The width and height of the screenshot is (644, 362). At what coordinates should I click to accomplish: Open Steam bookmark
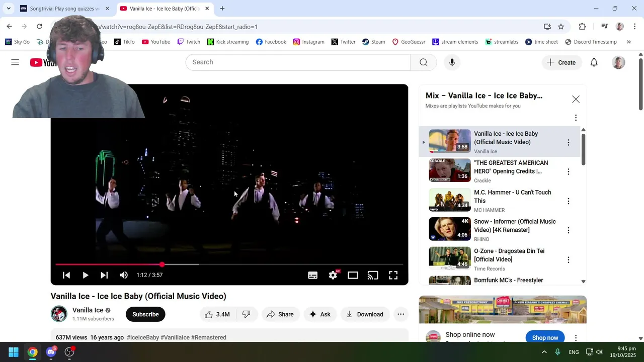point(373,42)
